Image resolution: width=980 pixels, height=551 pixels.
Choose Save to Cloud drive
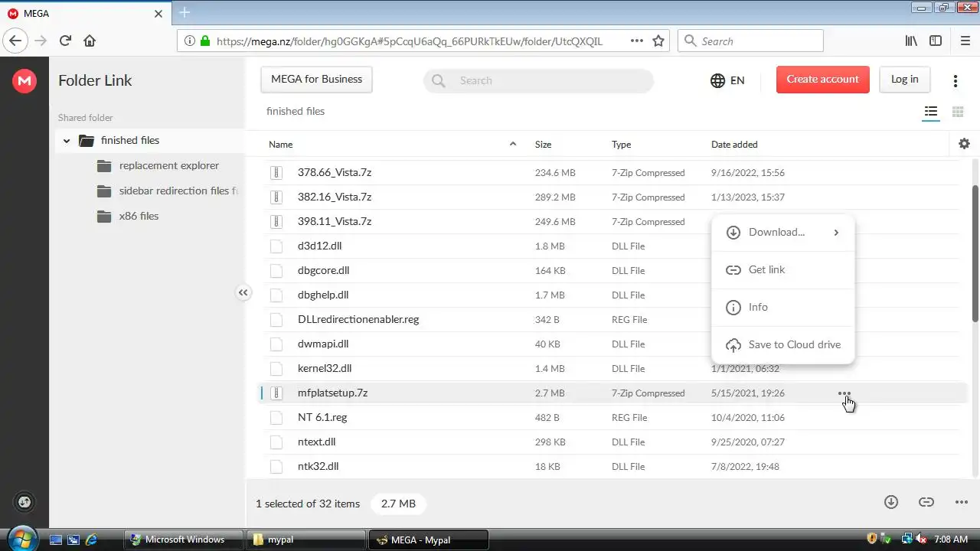[782, 345]
